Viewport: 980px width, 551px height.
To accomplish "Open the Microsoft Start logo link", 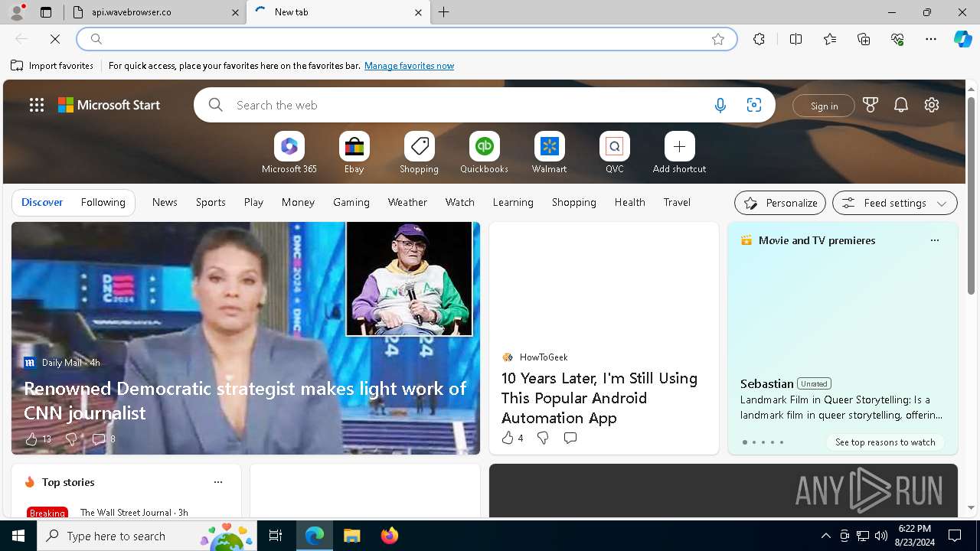I will [x=109, y=105].
